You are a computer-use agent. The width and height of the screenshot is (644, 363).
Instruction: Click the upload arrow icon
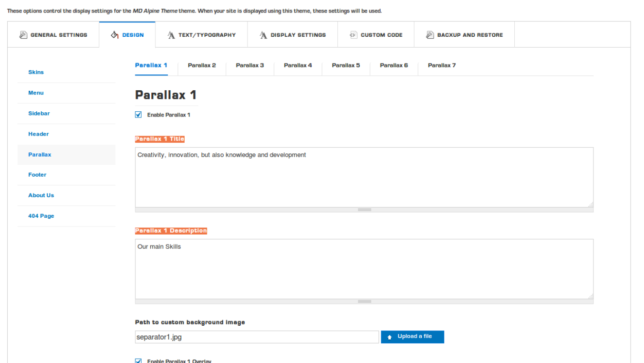tap(391, 337)
